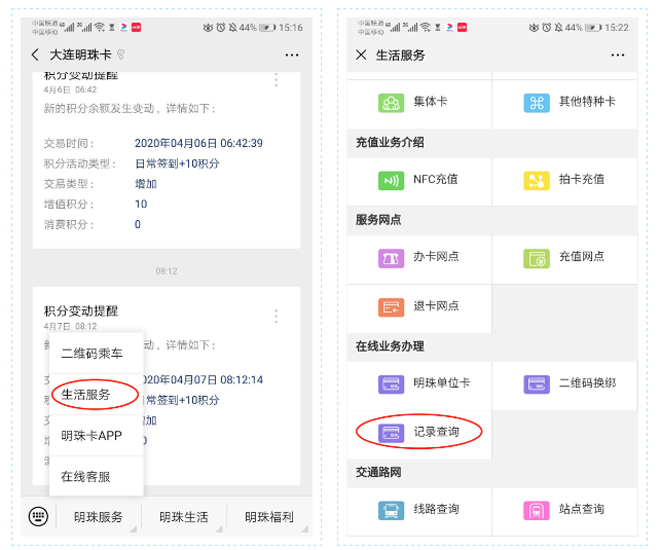Expand the 明珠生活 bottom menu

184,517
